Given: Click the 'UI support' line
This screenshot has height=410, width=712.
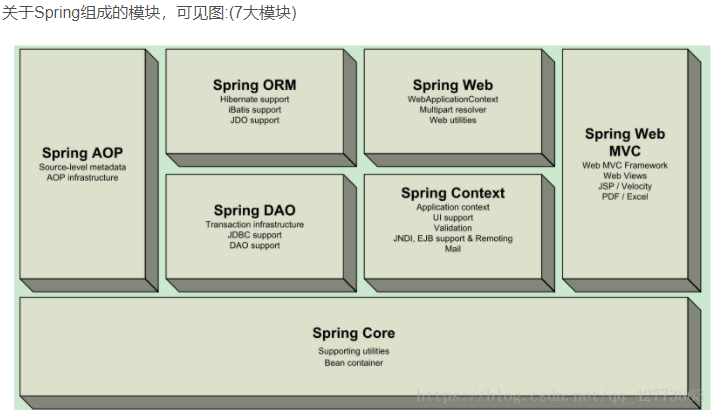Looking at the screenshot, I should [x=453, y=217].
